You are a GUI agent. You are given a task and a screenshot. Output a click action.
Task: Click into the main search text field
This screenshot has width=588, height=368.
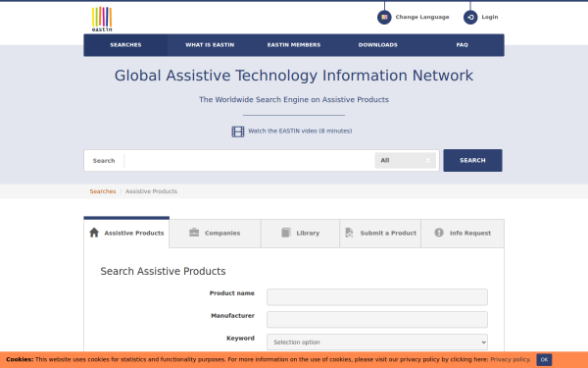(249, 160)
